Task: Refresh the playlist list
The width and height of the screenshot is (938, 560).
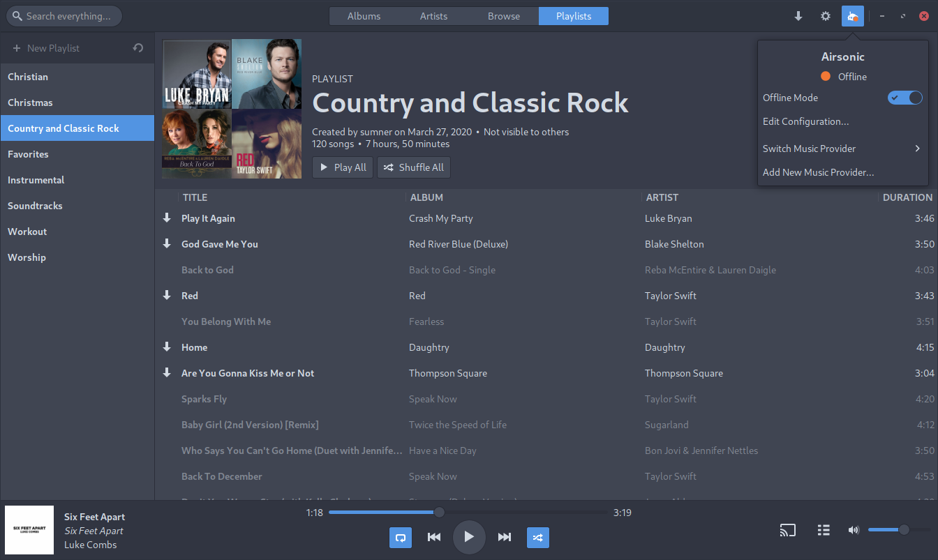Action: pyautogui.click(x=138, y=48)
